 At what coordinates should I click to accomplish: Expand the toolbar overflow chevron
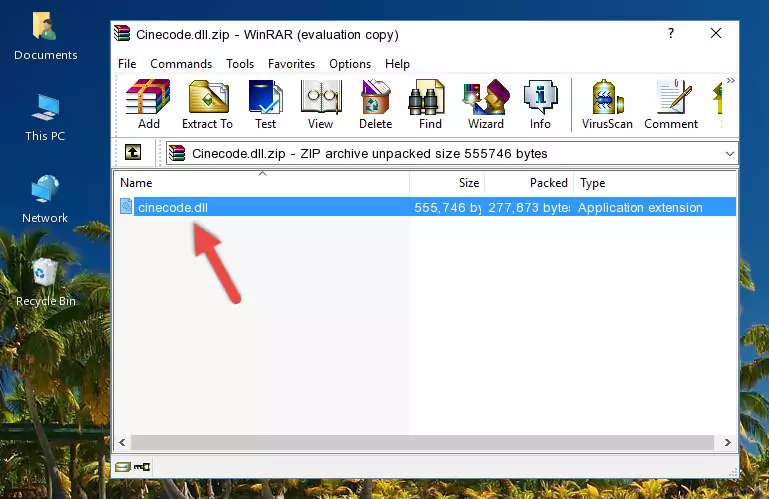[x=731, y=80]
